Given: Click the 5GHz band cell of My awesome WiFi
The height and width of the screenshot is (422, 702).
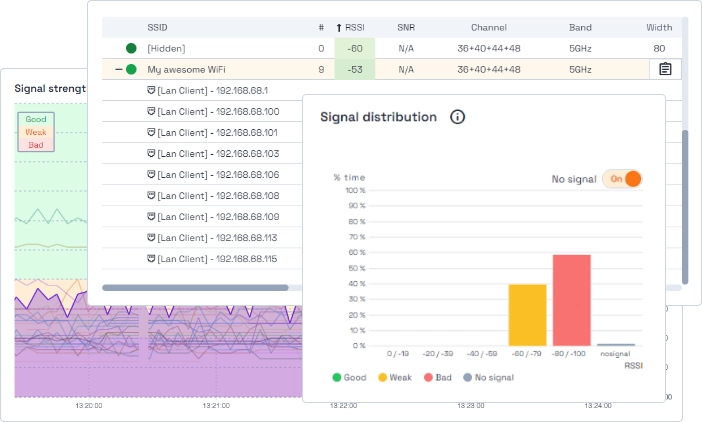Looking at the screenshot, I should 580,69.
